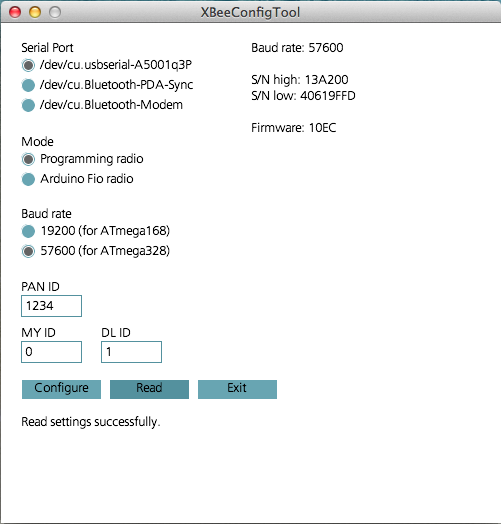Screen dimensions: 501x524
Task: Select the /dev/cu.usbserial-A5001q3P serial port
Action: pos(28,65)
